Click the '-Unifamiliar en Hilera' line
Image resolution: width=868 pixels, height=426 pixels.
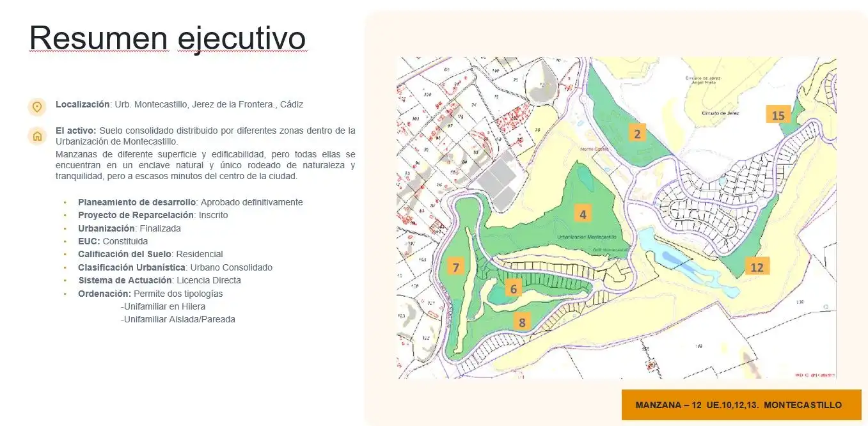(x=163, y=306)
